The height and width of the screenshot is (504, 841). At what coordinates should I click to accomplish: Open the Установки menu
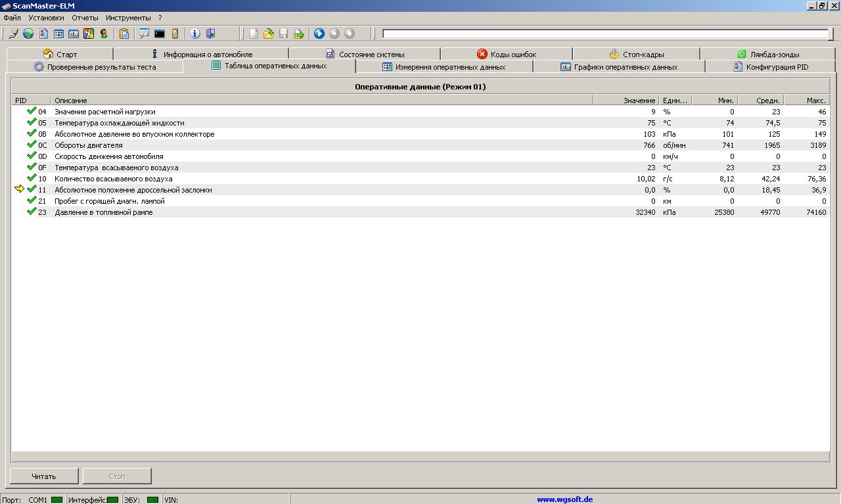[x=46, y=18]
